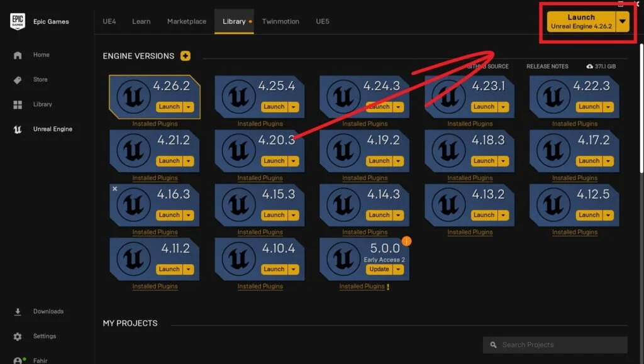Open the dropdown arrow for engine 4.19.2
This screenshot has width=644, height=364.
pyautogui.click(x=398, y=161)
